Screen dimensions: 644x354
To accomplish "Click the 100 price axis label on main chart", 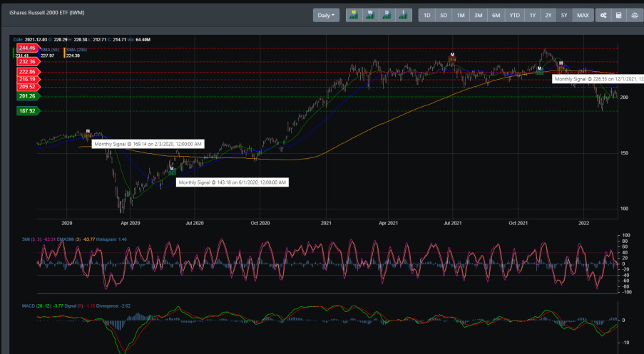I will [x=624, y=209].
